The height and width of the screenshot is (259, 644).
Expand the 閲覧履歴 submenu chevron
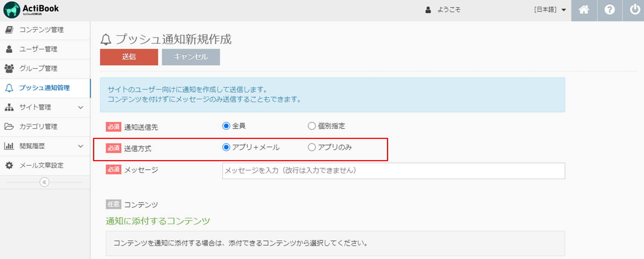click(81, 146)
